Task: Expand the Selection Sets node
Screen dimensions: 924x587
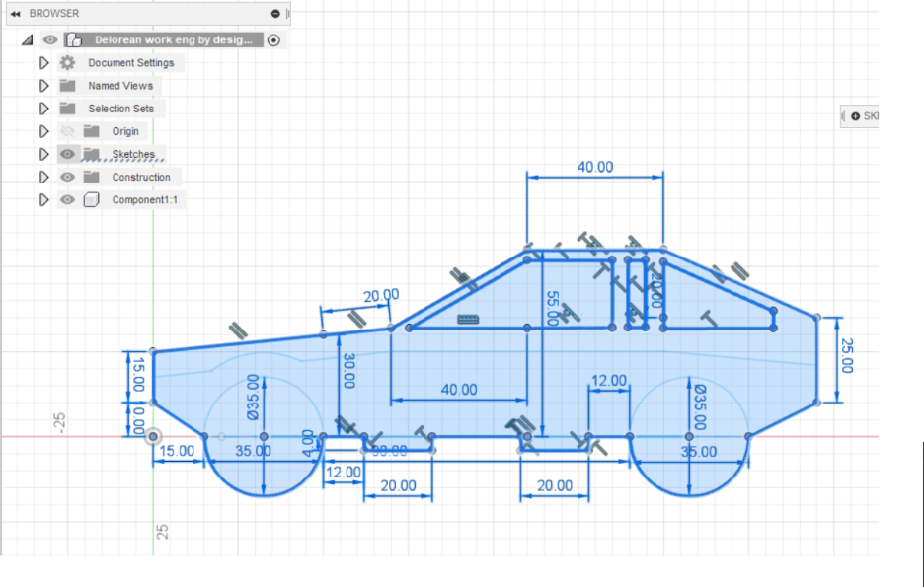Action: pos(43,109)
